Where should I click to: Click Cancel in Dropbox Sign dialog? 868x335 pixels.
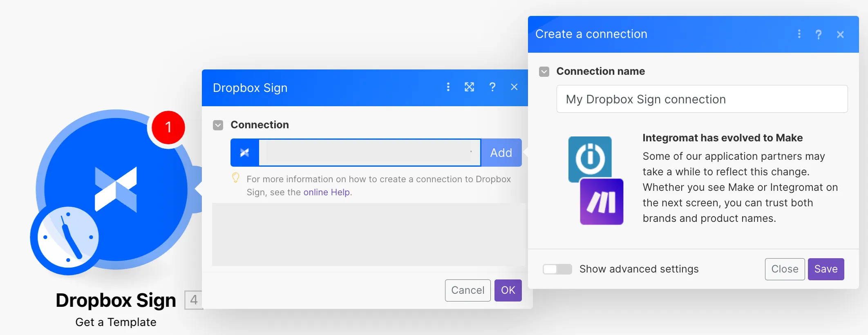468,290
